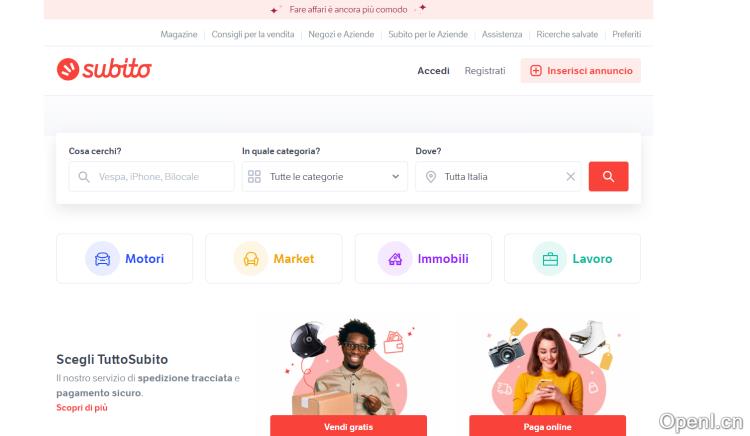Viewport: 750px width, 436px height.
Task: Click the Paga online button
Action: tap(547, 426)
